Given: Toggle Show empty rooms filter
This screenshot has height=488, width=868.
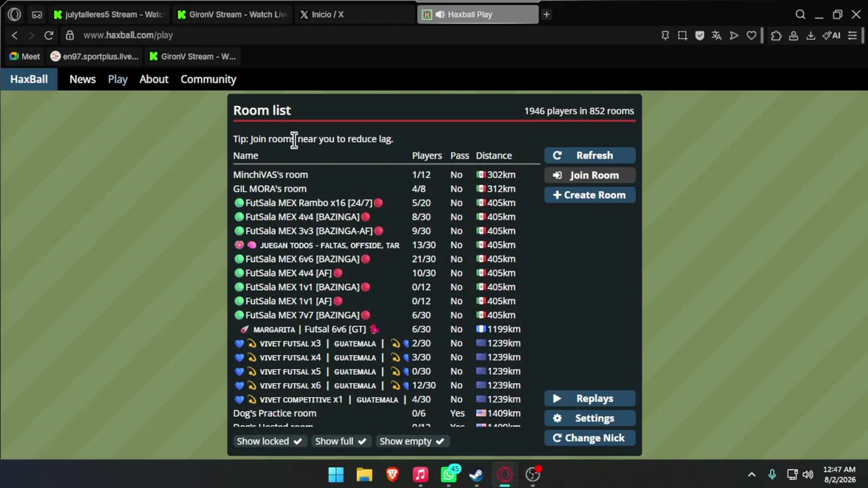Looking at the screenshot, I should click(x=412, y=441).
